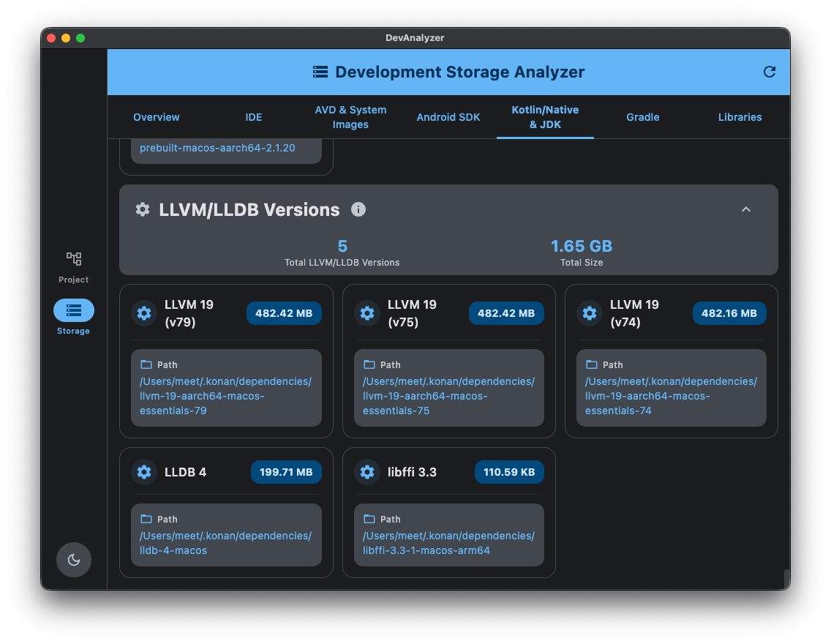Click the Development Storage Analyzer title
Image resolution: width=831 pixels, height=644 pixels.
pyautogui.click(x=460, y=72)
